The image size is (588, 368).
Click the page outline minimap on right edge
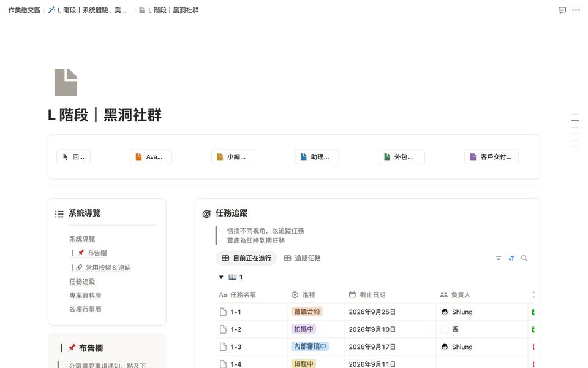click(x=575, y=130)
